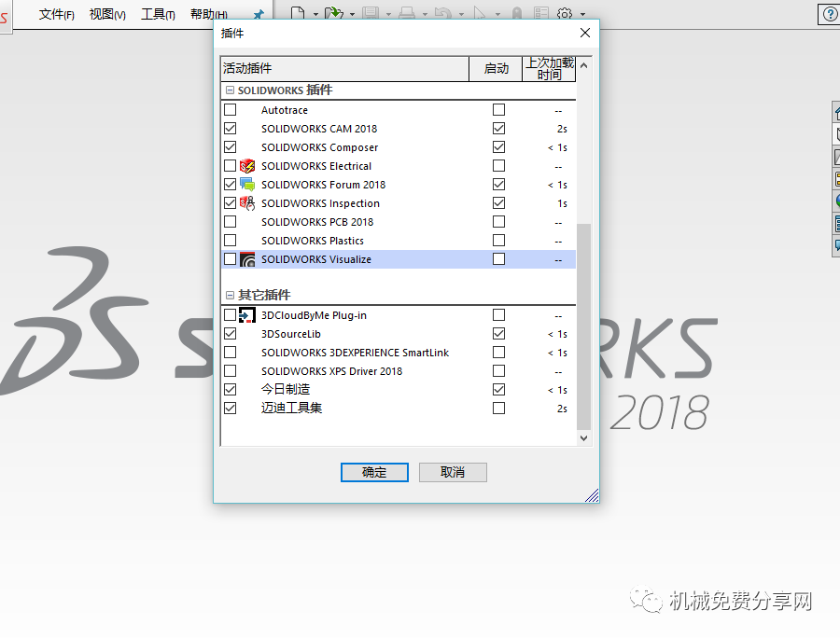Viewport: 840px width, 638px height.
Task: Select the SOLIDWORKS Plastics row text
Action: pos(313,241)
